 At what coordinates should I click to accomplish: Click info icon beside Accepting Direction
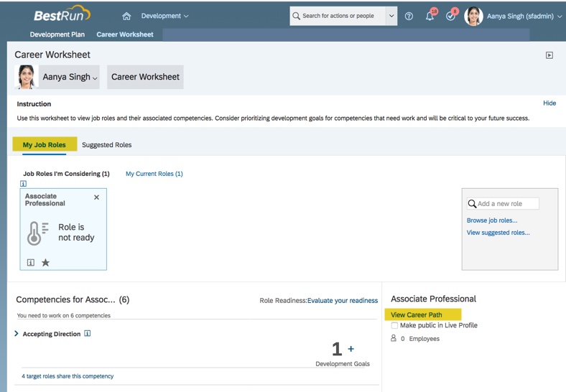click(88, 334)
